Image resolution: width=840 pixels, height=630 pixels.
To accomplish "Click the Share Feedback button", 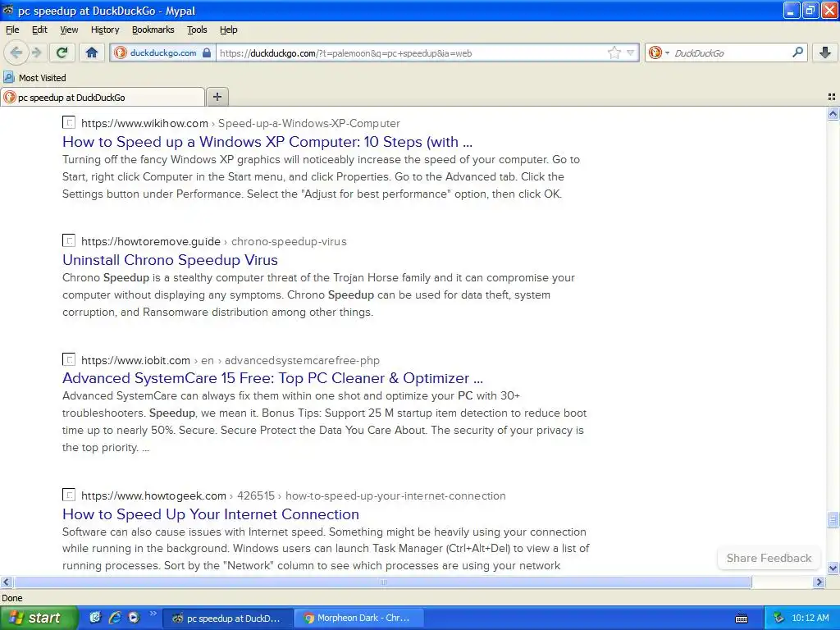I will tap(769, 558).
